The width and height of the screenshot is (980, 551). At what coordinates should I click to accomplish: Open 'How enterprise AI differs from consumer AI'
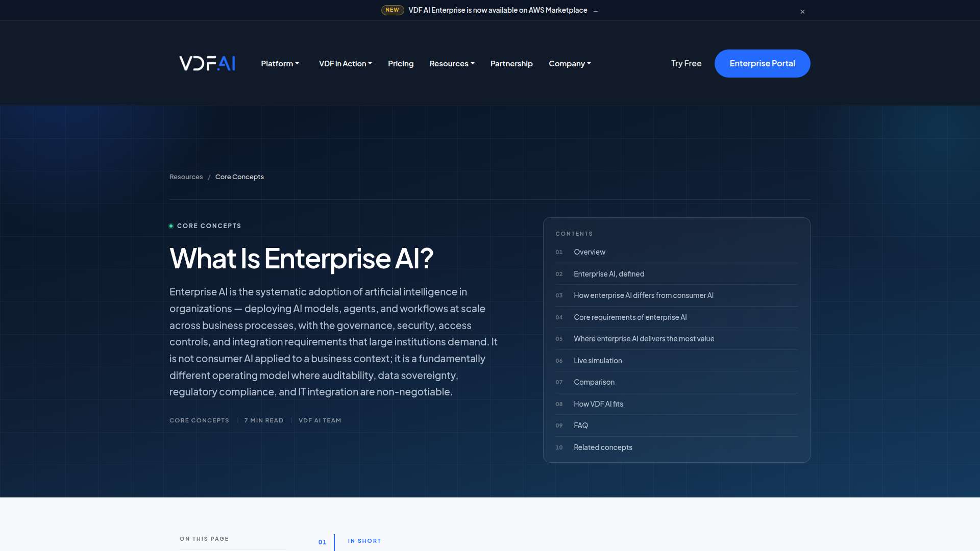coord(676,295)
